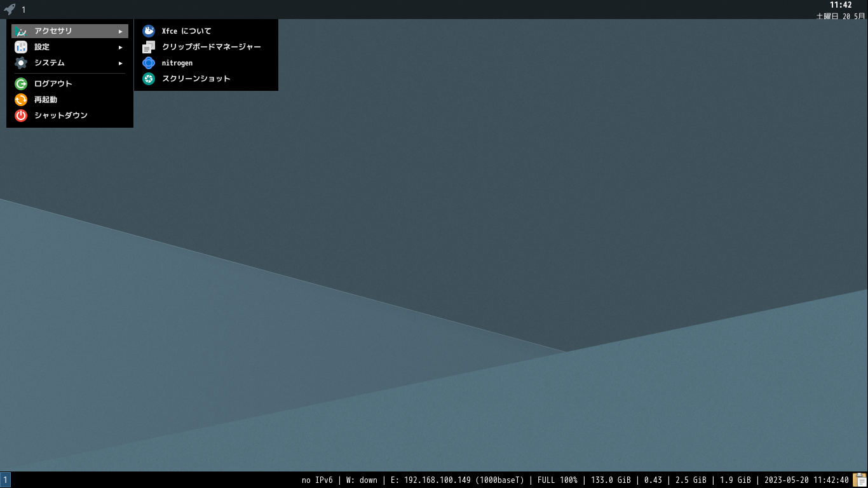This screenshot has width=868, height=488.
Task: Expand the システム submenu arrow
Action: pyautogui.click(x=121, y=63)
